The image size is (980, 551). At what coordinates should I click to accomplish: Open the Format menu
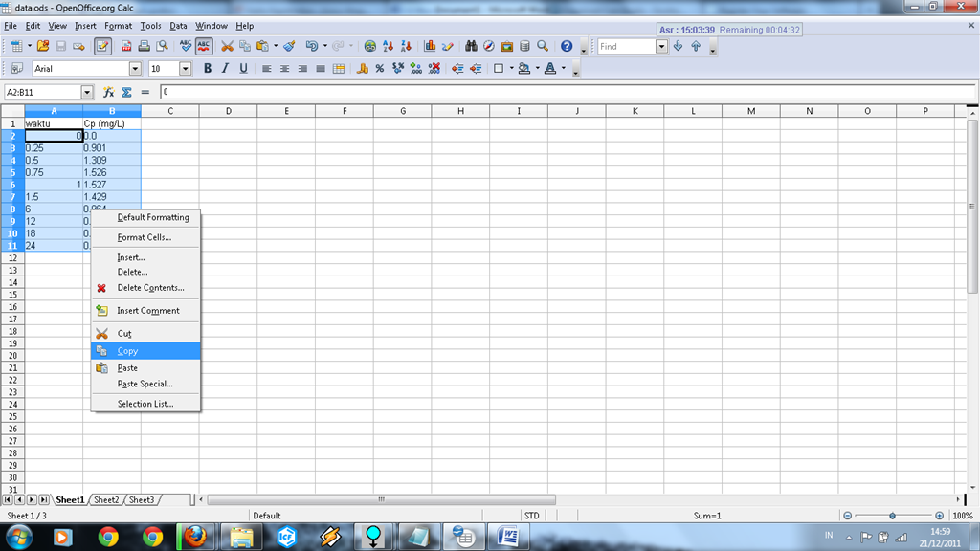pos(118,26)
